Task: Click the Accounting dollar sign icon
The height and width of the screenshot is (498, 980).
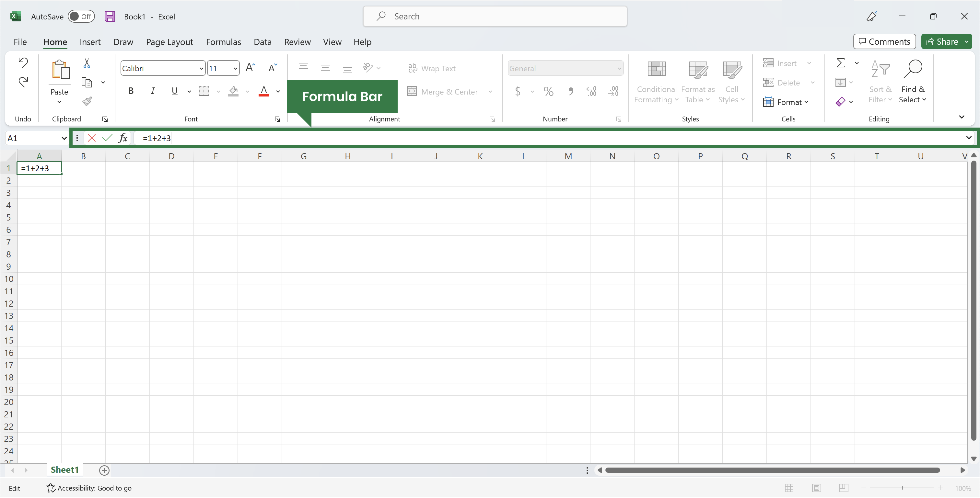Action: (518, 91)
